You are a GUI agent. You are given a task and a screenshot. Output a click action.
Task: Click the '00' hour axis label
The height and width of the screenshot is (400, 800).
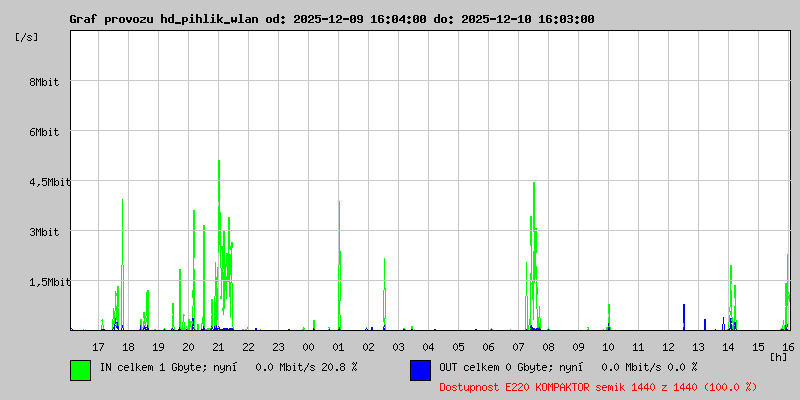tap(308, 347)
